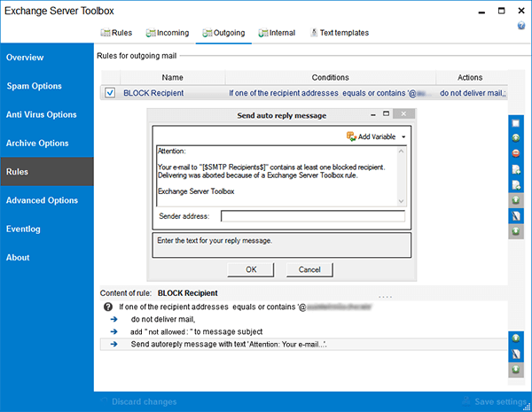The image size is (532, 412).
Task: Click the gray arrow button just below rules list edit icon
Action: tap(516, 231)
